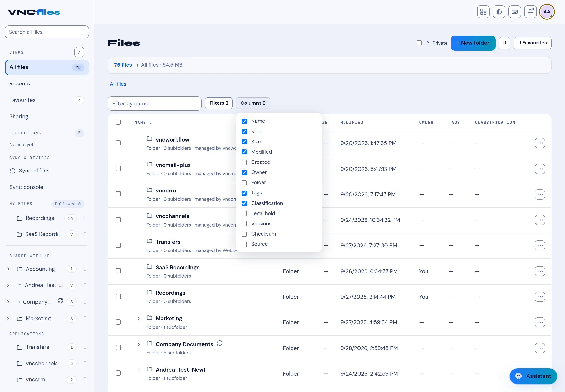
Task: Open the grid view icon in header
Action: (483, 12)
